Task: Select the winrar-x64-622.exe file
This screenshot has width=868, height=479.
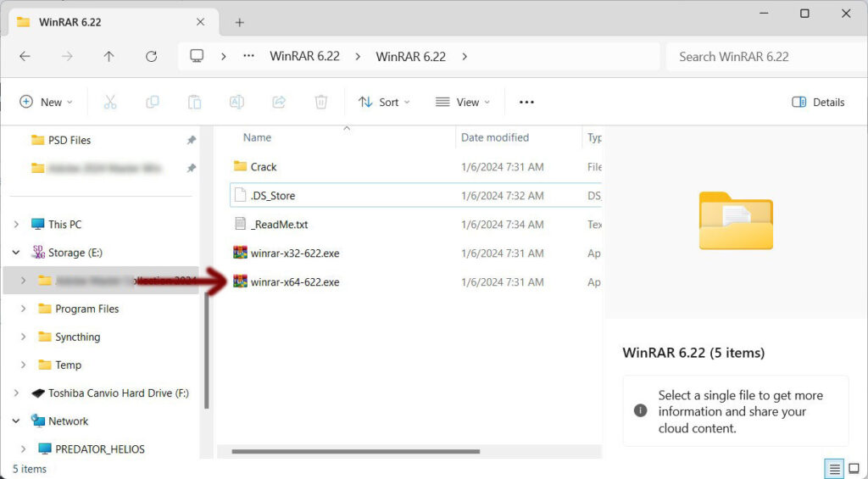Action: point(295,281)
